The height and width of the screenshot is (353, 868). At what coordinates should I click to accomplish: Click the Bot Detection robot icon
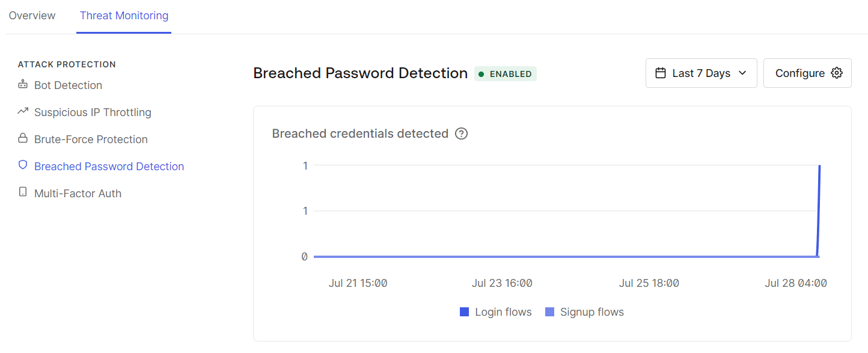click(23, 85)
